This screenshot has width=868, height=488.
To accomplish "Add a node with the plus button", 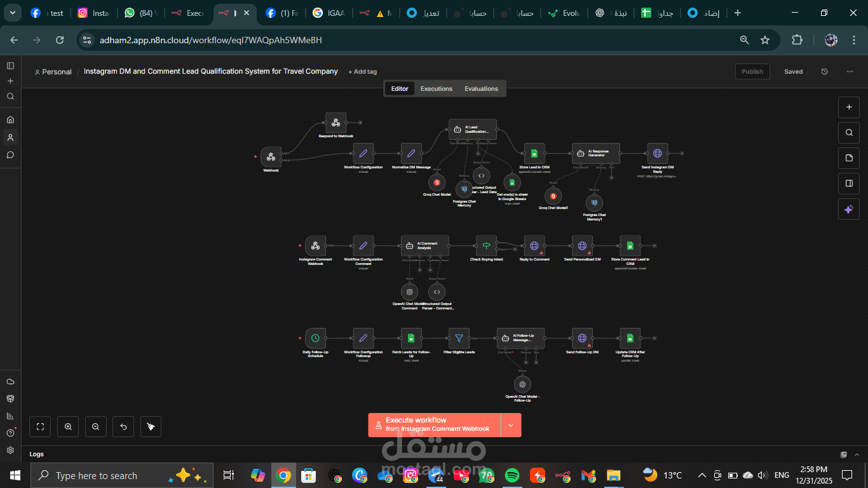I will click(x=849, y=107).
